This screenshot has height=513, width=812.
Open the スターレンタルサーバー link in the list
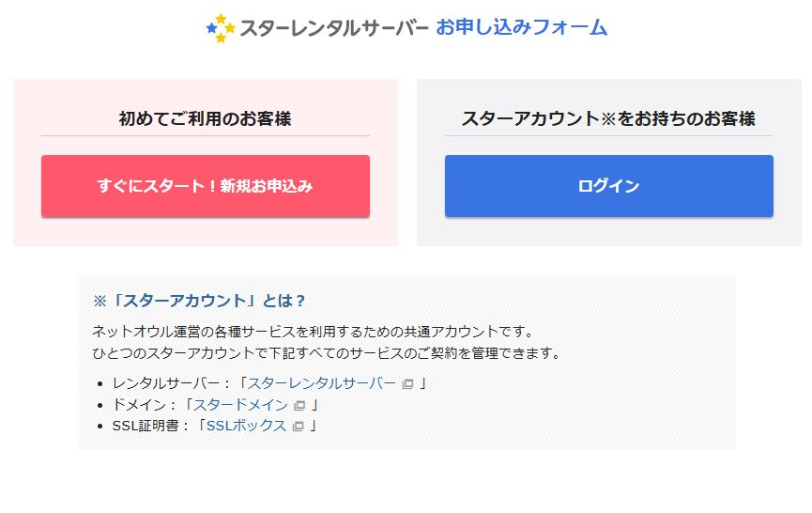pyautogui.click(x=321, y=383)
